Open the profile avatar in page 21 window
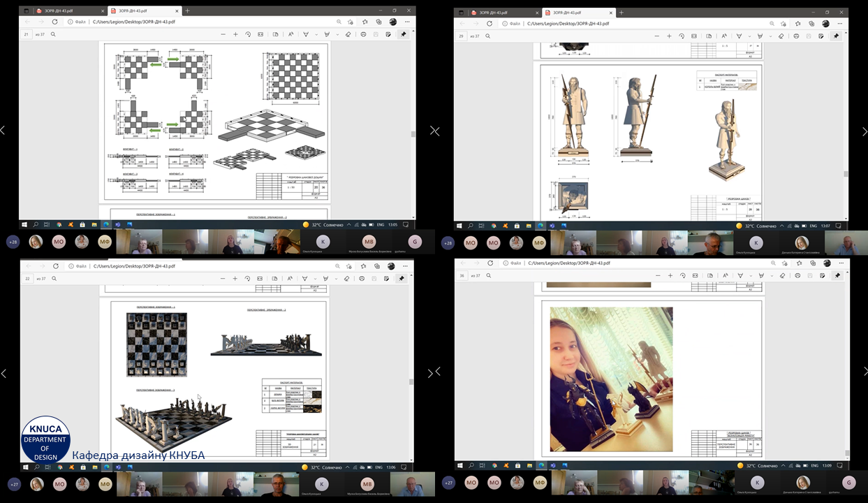 pos(392,22)
